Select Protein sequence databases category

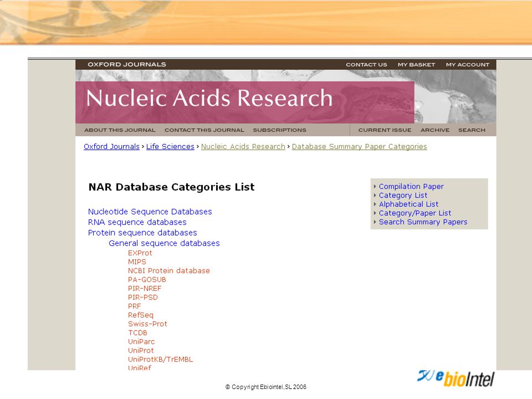(x=142, y=233)
